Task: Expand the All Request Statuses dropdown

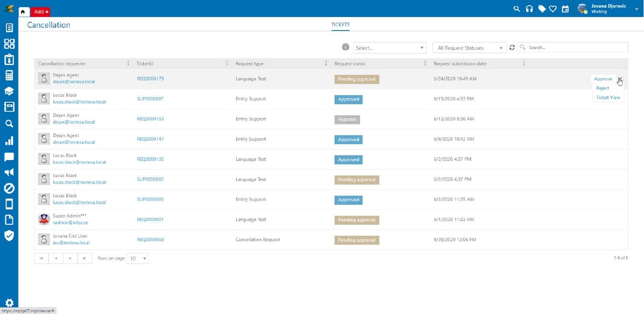Action: coord(470,48)
